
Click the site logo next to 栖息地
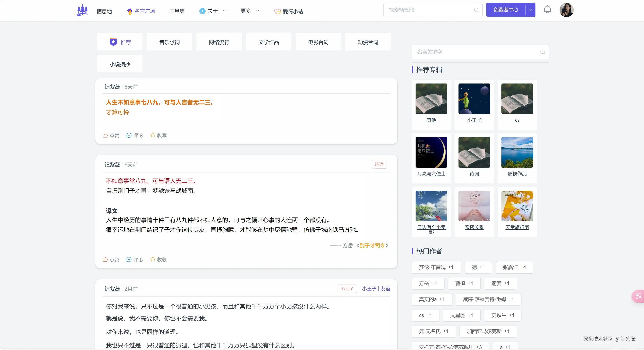click(x=82, y=10)
